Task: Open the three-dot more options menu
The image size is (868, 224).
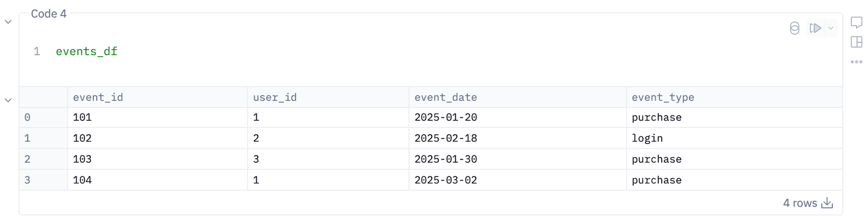Action: tap(857, 62)
